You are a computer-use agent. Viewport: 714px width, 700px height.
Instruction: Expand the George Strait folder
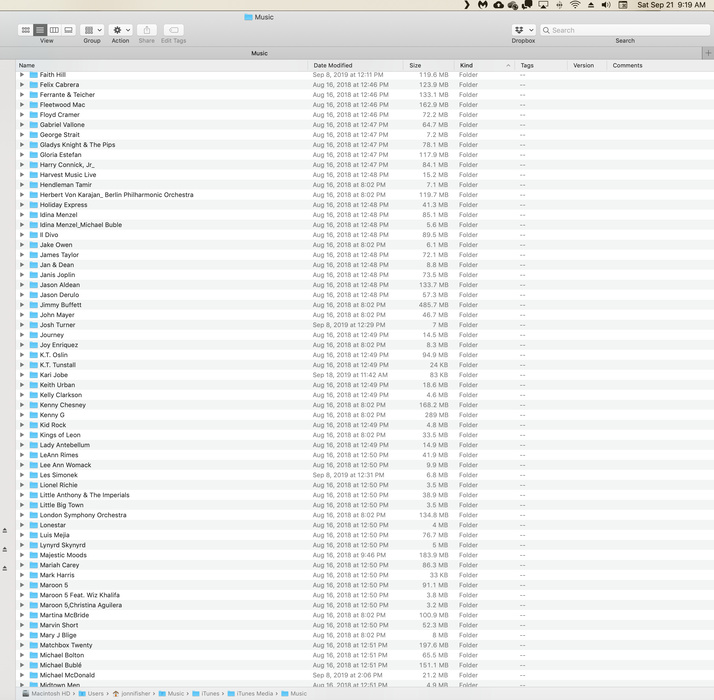[22, 135]
